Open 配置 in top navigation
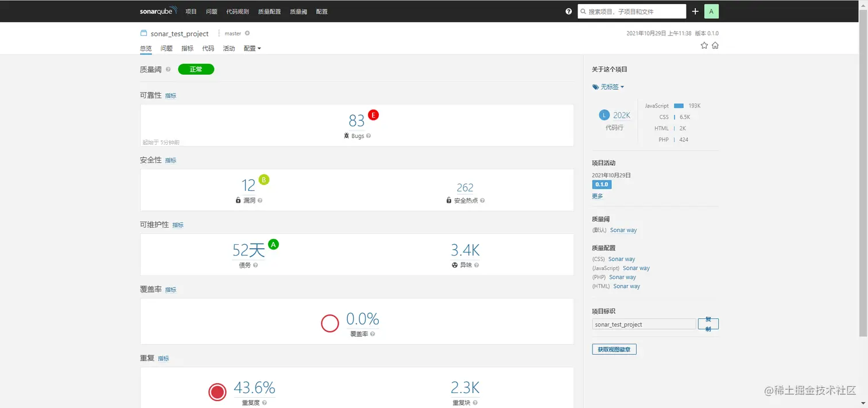 [x=322, y=11]
